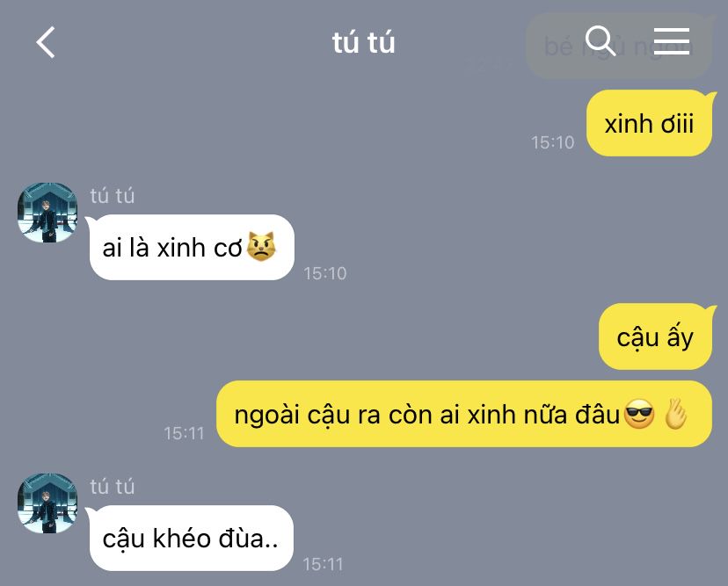Tap 15:11 timestamp next to yellow bubble
The image size is (728, 586).
pyautogui.click(x=184, y=433)
